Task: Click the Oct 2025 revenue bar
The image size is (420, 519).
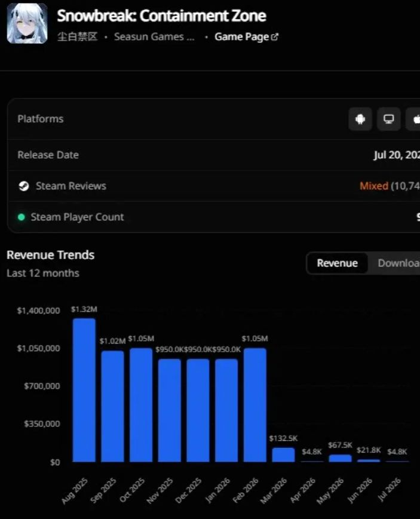Action: 141,405
